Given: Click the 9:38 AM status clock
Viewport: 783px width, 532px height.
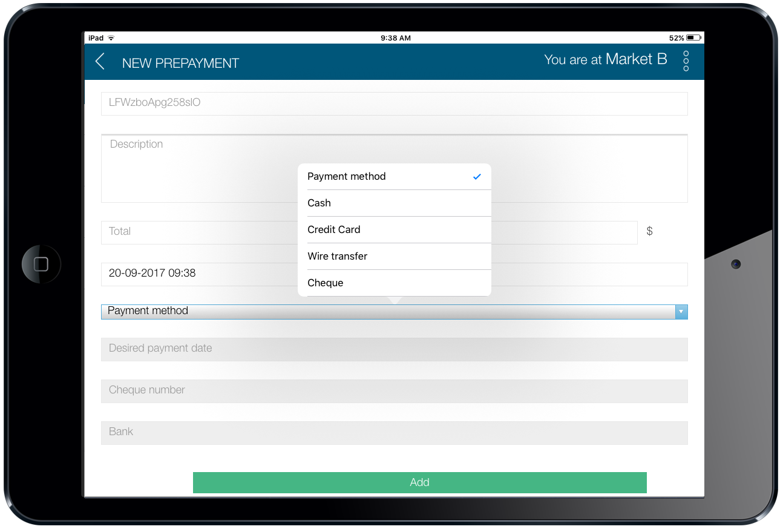Looking at the screenshot, I should 396,38.
